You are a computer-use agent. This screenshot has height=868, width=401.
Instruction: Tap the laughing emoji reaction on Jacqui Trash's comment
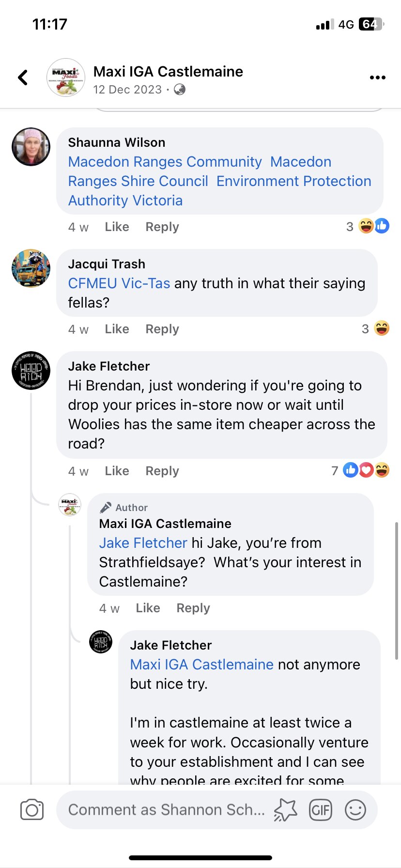pyautogui.click(x=382, y=328)
